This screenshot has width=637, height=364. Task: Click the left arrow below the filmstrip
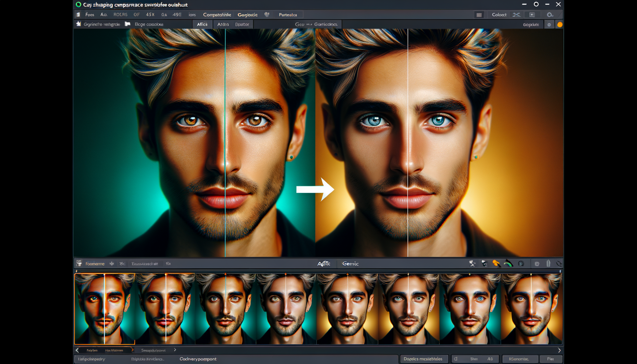(77, 350)
